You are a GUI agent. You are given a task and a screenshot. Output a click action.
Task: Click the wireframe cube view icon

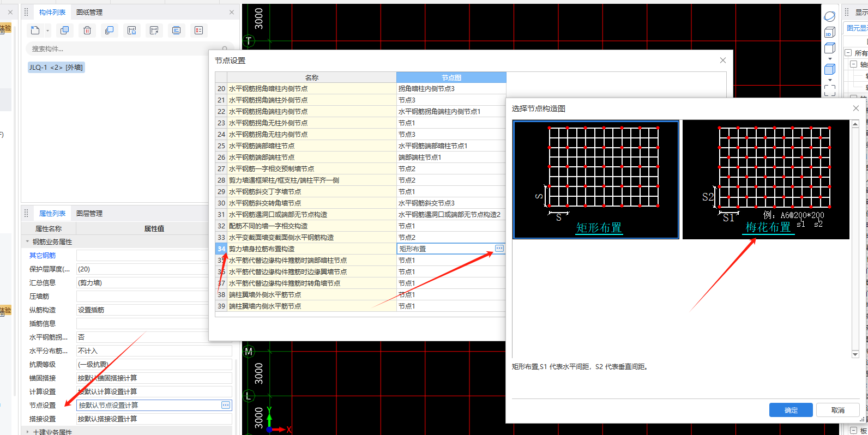pyautogui.click(x=830, y=48)
